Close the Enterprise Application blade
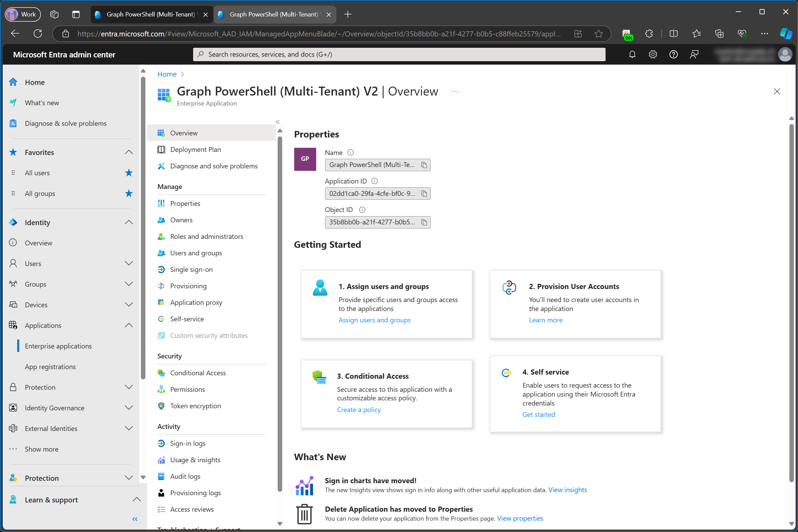798x532 pixels. (777, 91)
